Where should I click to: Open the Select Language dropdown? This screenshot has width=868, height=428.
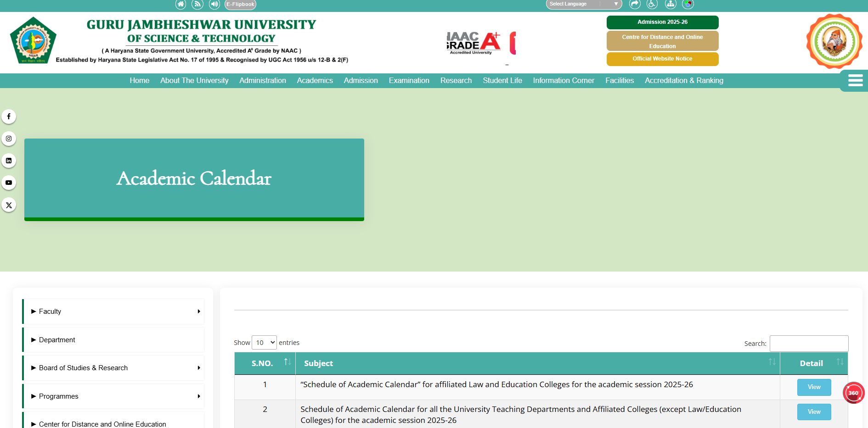pos(583,4)
